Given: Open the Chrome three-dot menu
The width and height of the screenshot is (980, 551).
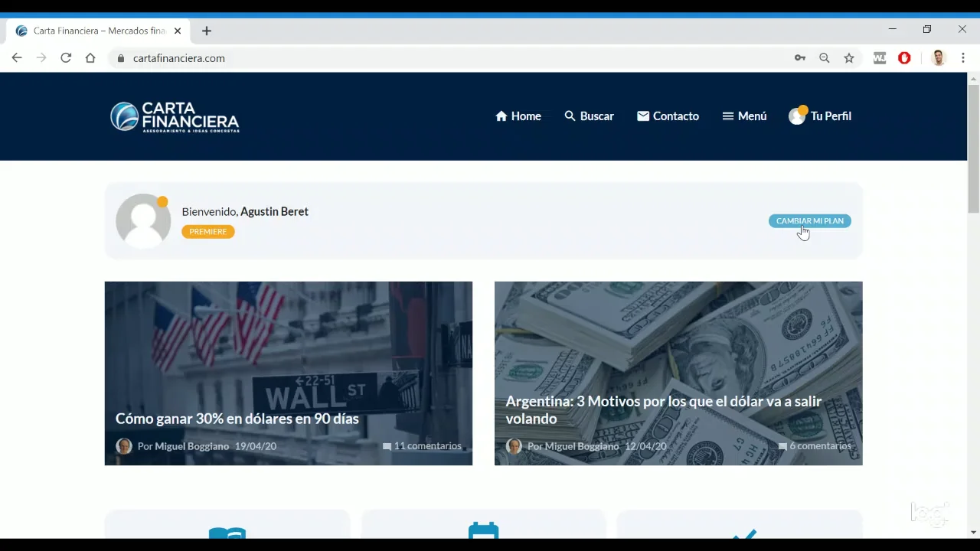Looking at the screenshot, I should [x=963, y=58].
